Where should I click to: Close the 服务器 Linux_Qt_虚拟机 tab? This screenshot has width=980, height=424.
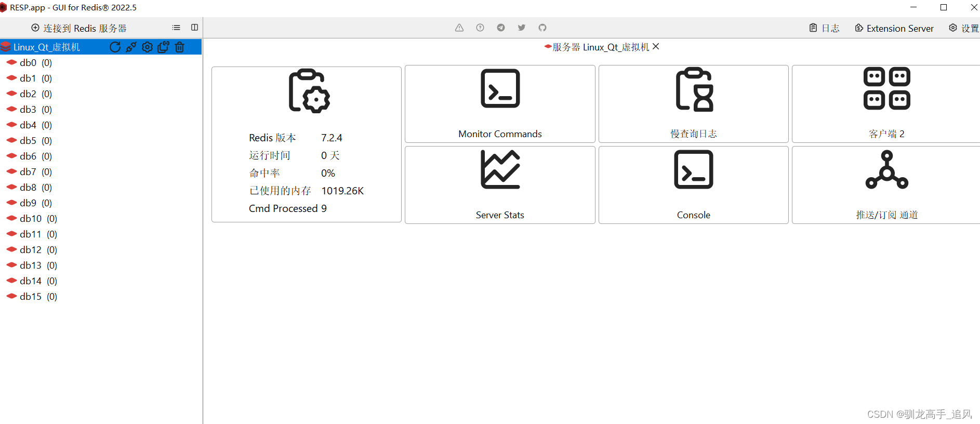[656, 47]
